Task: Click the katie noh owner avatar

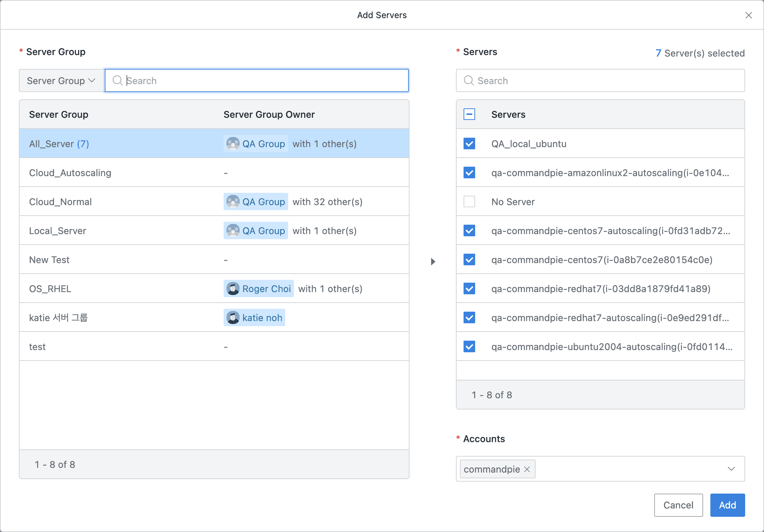Action: [233, 317]
